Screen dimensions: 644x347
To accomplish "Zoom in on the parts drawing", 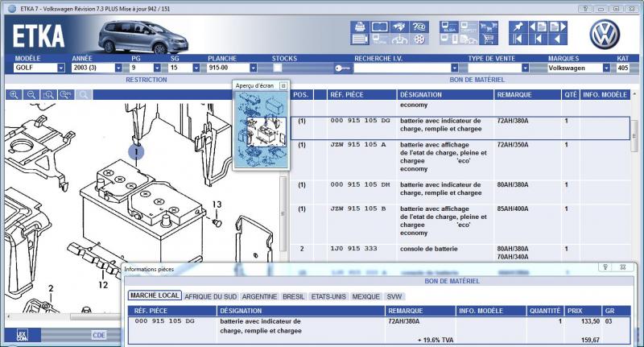I will [14, 95].
